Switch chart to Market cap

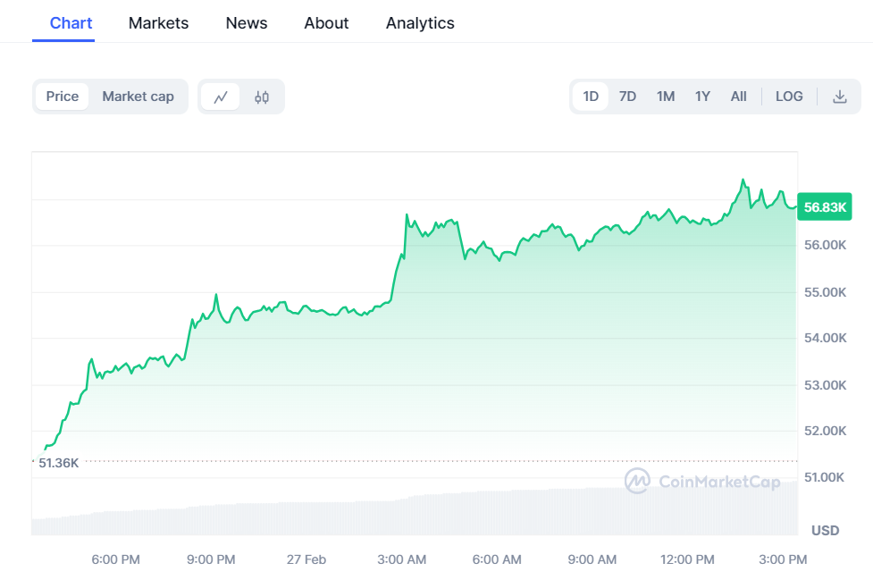click(138, 97)
